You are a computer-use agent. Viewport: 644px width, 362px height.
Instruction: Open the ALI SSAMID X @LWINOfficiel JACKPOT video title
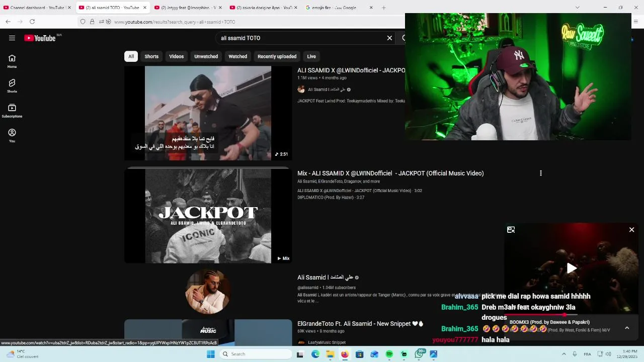(351, 70)
